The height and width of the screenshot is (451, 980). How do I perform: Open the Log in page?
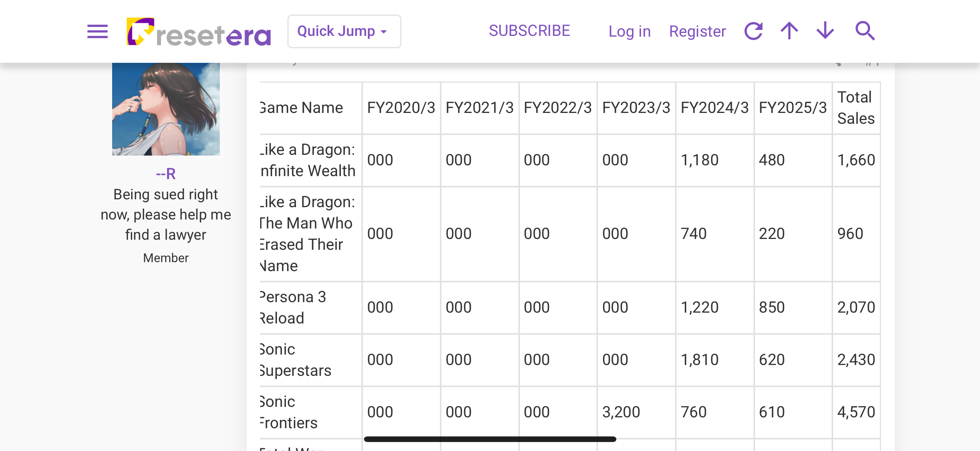[x=630, y=31]
